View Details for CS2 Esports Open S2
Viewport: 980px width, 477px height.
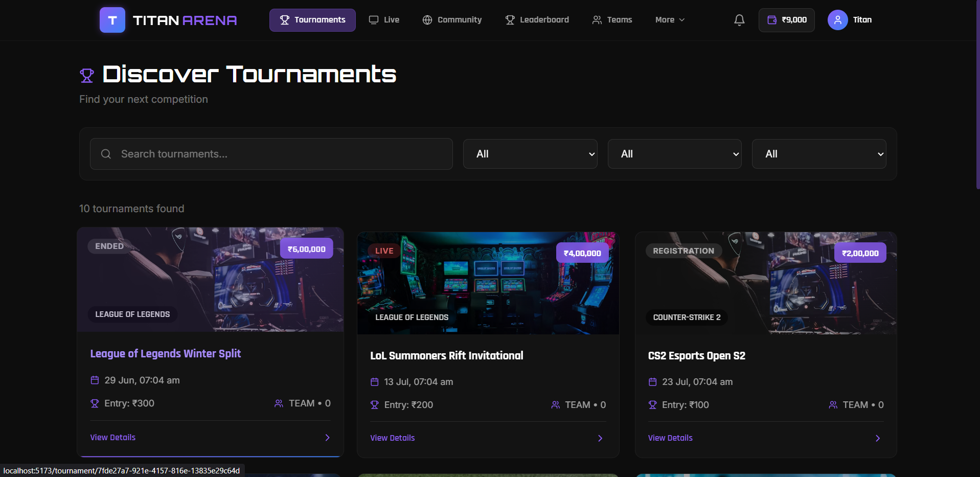coord(670,438)
